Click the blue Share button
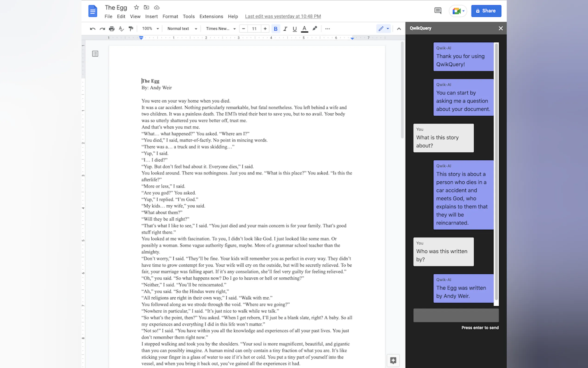588x368 pixels. point(486,11)
